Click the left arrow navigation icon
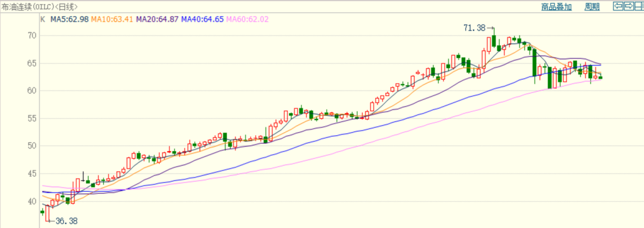The width and height of the screenshot is (644, 228). click(x=618, y=6)
